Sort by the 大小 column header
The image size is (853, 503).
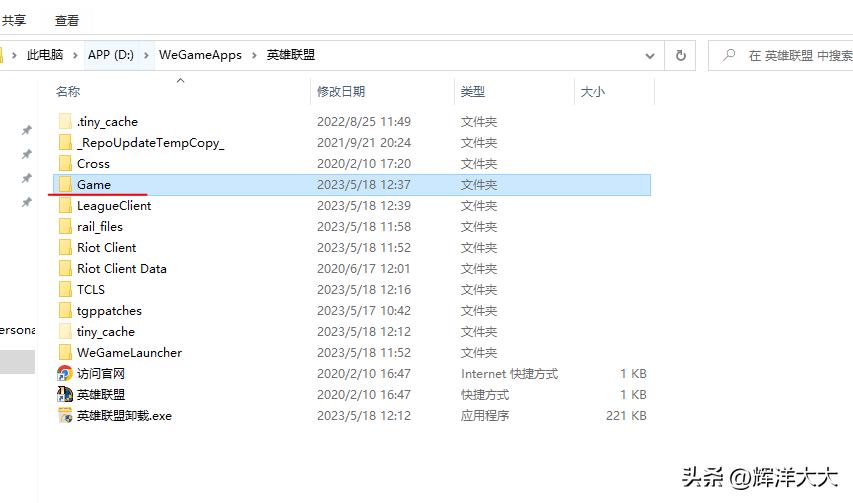tap(593, 91)
